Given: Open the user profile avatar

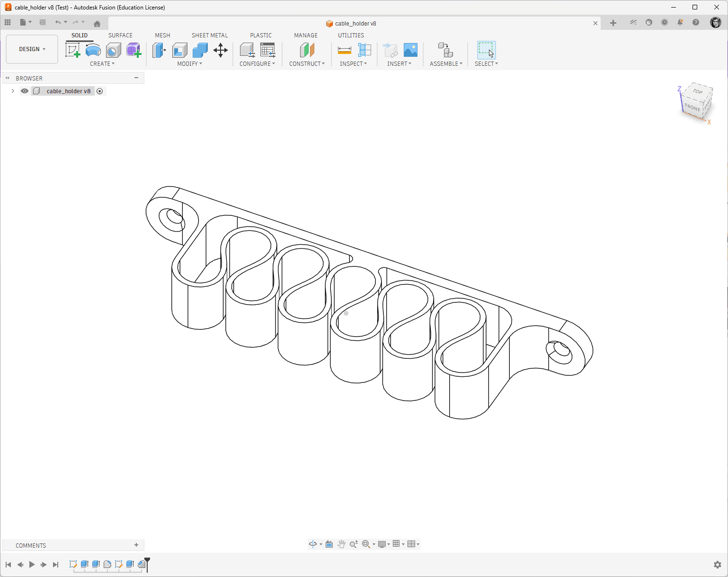Looking at the screenshot, I should (716, 22).
